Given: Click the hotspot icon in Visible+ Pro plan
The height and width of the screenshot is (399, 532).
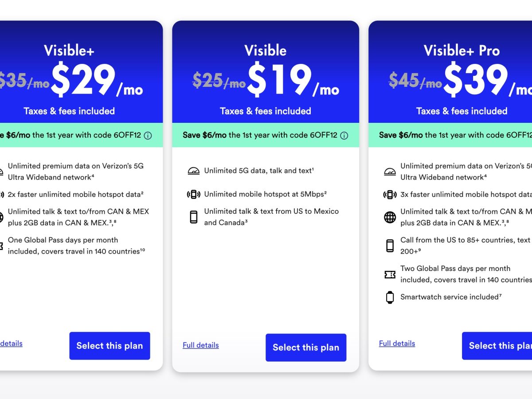Looking at the screenshot, I should (x=390, y=194).
